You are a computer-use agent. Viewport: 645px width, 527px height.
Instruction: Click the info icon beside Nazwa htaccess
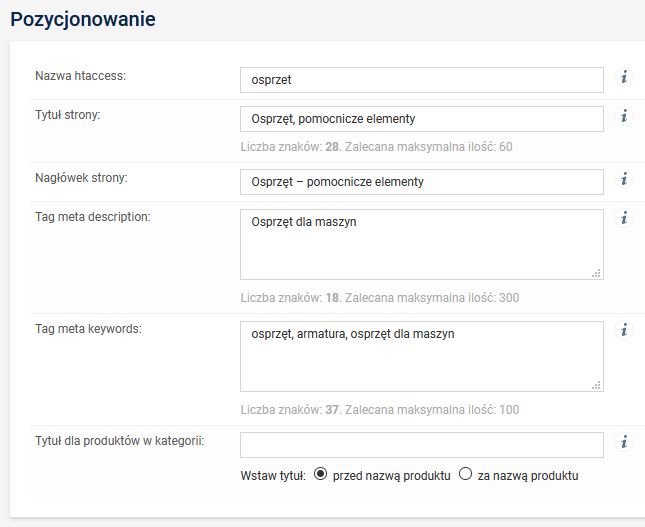624,77
